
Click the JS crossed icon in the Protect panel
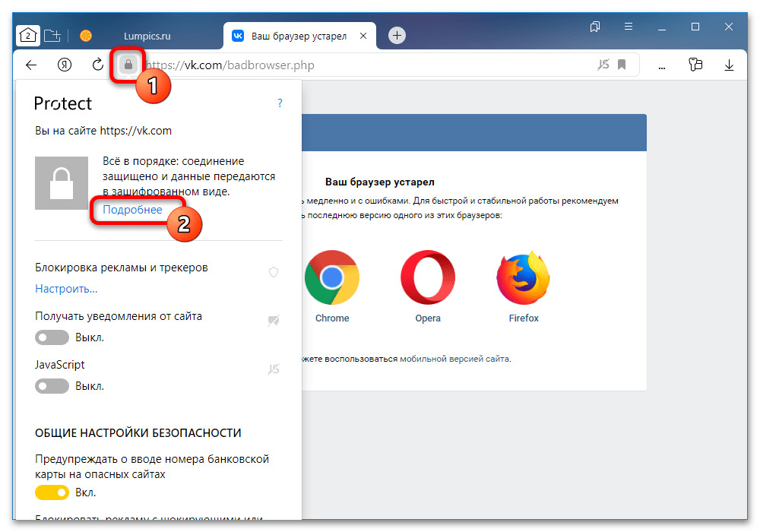click(274, 369)
